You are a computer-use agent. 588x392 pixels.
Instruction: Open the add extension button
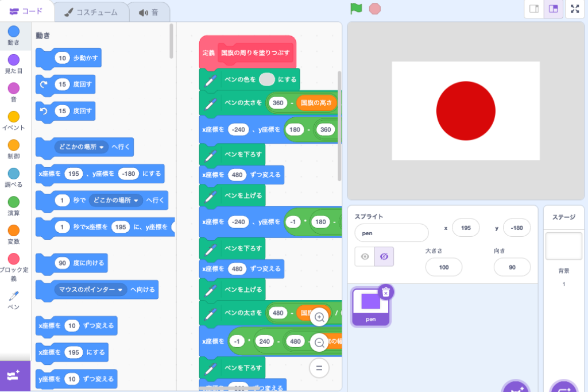14,376
